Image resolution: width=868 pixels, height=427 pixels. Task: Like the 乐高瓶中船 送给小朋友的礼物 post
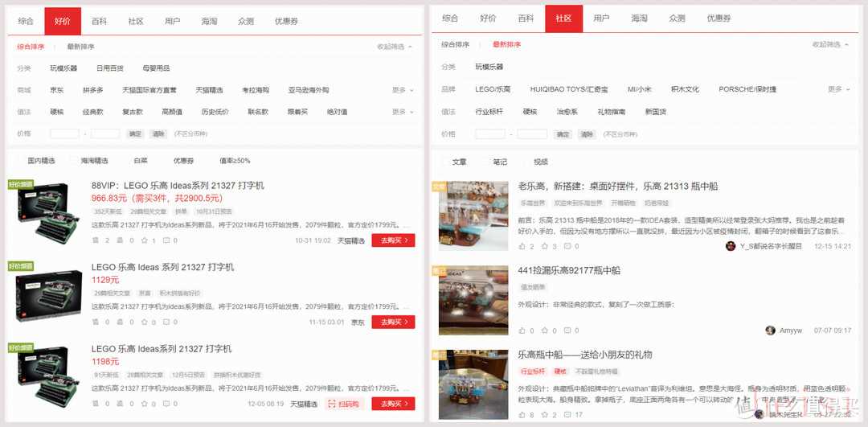coord(522,414)
